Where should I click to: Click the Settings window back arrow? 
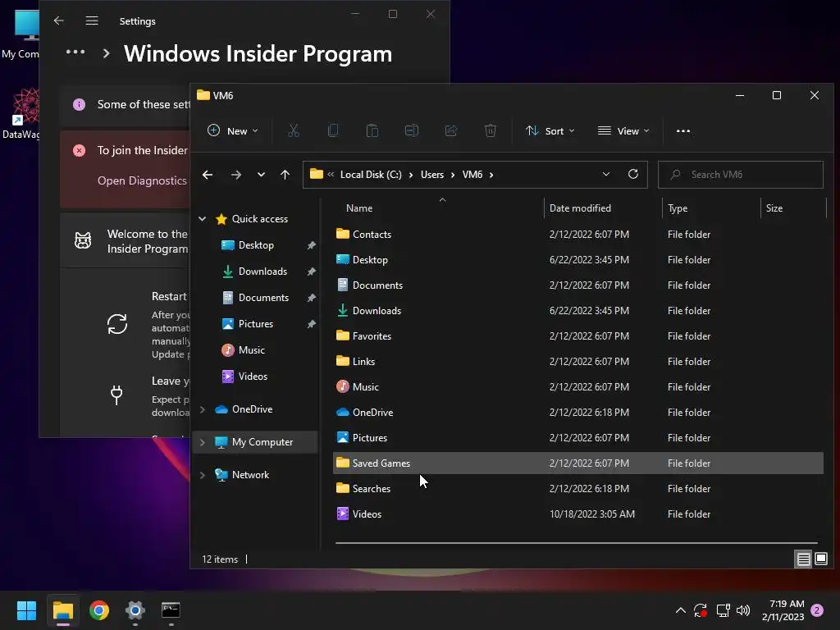[x=59, y=21]
